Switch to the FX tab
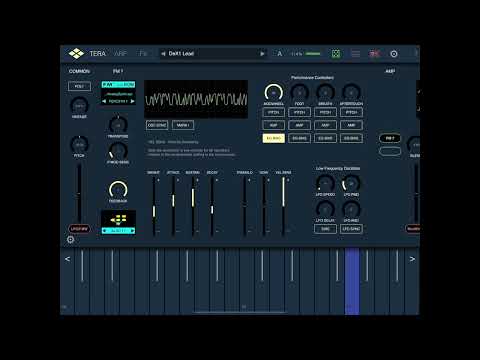The width and height of the screenshot is (480, 360). (x=143, y=54)
